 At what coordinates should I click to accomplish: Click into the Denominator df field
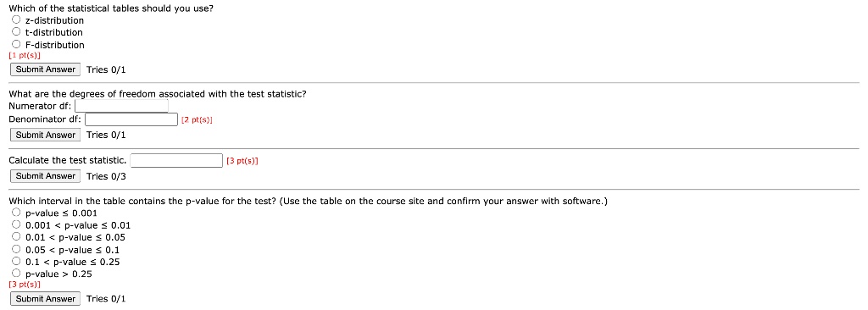pyautogui.click(x=131, y=119)
